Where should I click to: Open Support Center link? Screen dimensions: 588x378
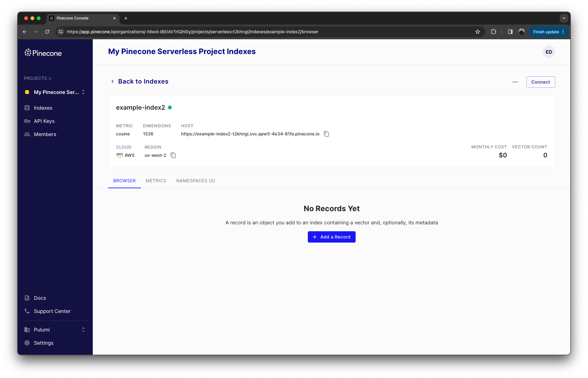point(52,311)
